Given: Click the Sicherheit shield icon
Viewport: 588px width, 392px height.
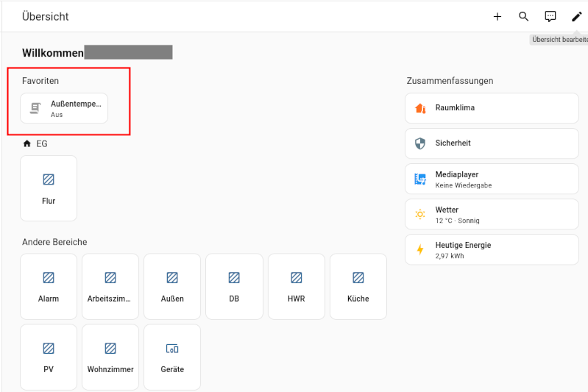Looking at the screenshot, I should (420, 143).
